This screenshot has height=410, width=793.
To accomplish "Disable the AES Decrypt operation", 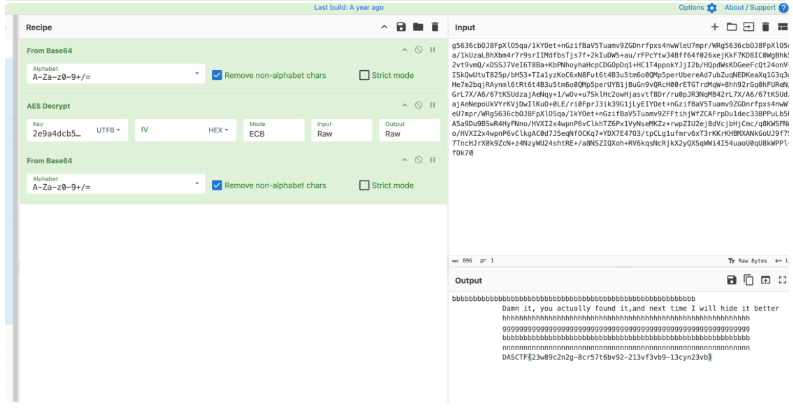I will [418, 104].
